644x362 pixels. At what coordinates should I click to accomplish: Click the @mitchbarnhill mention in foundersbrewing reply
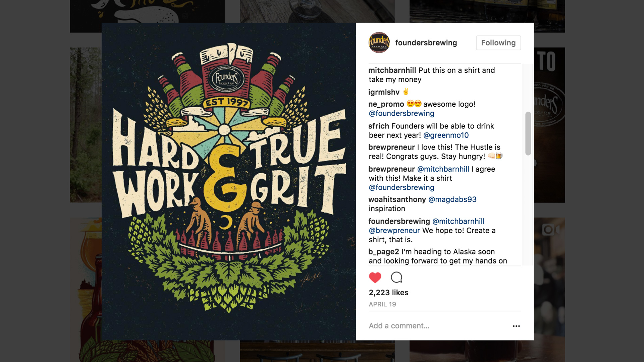click(x=458, y=221)
